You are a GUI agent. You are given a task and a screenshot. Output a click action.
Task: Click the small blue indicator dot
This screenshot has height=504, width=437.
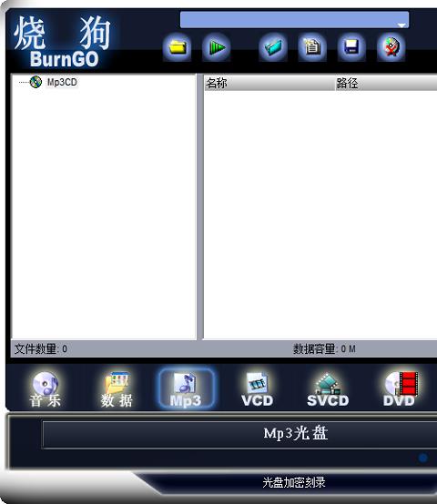tap(423, 458)
